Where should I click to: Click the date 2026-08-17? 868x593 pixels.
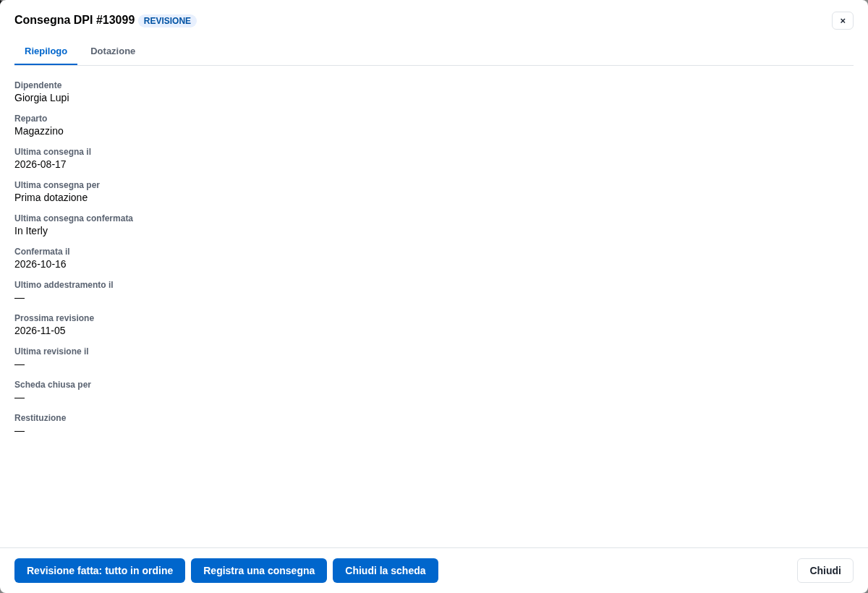coord(41,164)
